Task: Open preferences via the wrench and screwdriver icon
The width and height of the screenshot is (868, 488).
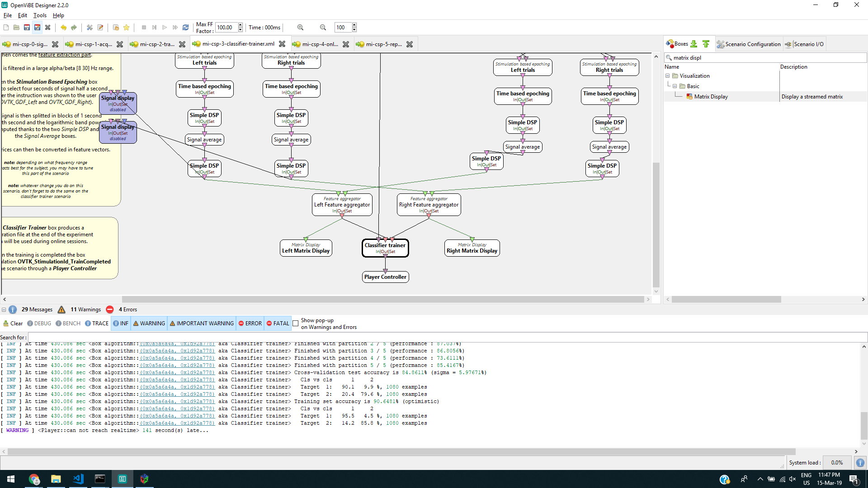Action: 90,28
